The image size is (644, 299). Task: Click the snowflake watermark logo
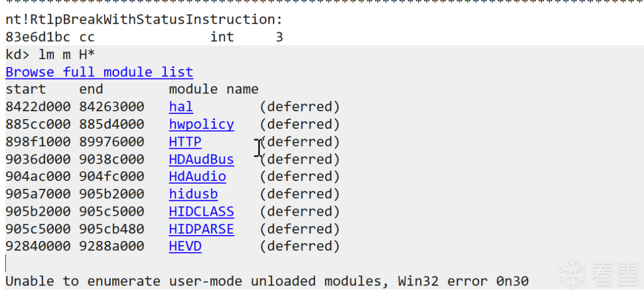[573, 274]
